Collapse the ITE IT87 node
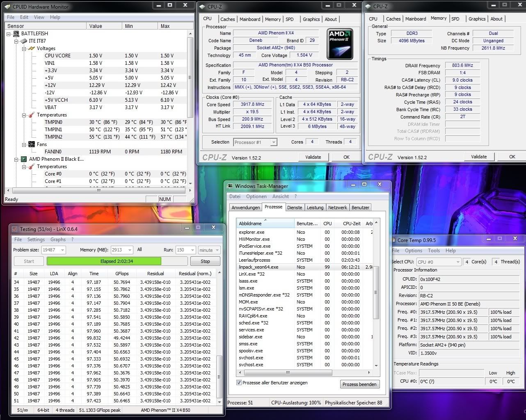Viewport: 526px width, 420px height. pos(16,41)
